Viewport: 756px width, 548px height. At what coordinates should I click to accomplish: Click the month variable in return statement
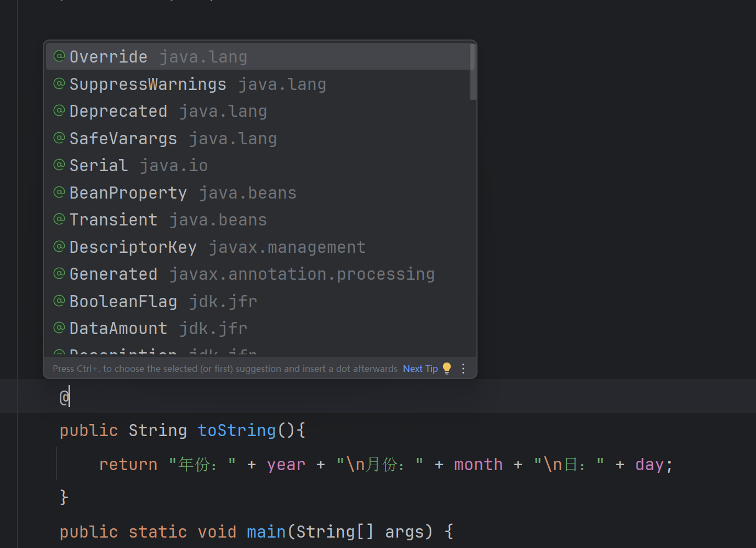click(478, 465)
